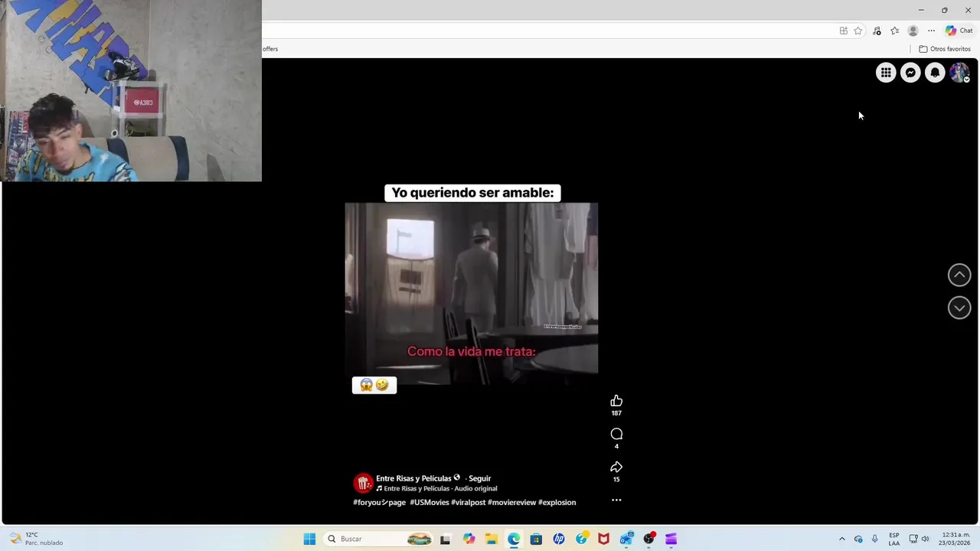Click the Edge apps icon in address bar

coord(843,31)
